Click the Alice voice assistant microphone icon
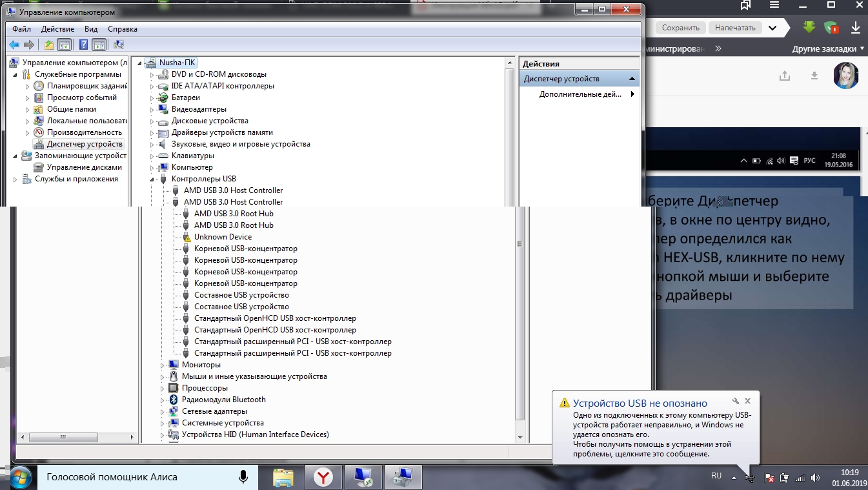The height and width of the screenshot is (490, 868). pyautogui.click(x=243, y=477)
